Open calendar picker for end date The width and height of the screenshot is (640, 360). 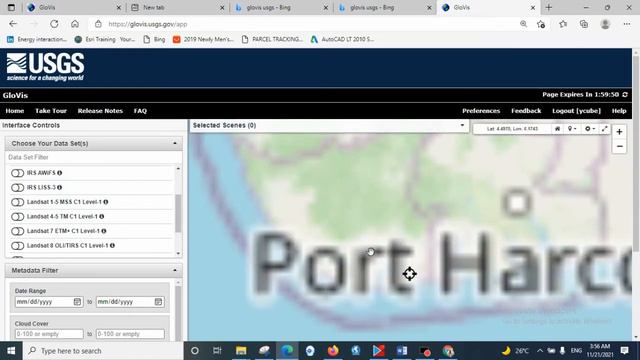pyautogui.click(x=158, y=302)
